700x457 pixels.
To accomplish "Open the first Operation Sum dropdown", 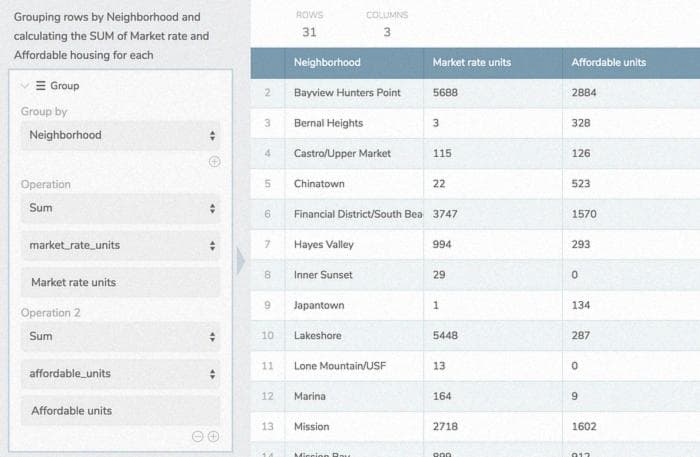I will pyautogui.click(x=120, y=208).
